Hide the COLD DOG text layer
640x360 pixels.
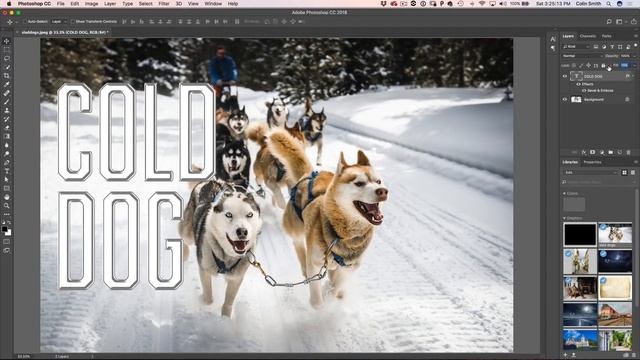[x=565, y=76]
